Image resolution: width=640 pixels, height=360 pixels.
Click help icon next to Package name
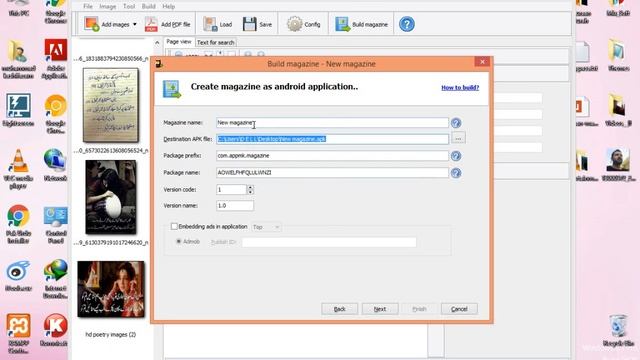(x=456, y=173)
